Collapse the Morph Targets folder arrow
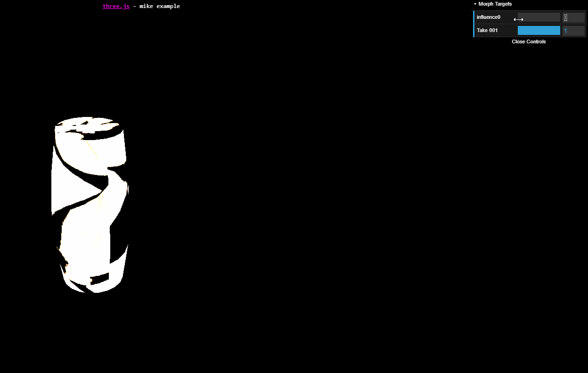 (475, 4)
